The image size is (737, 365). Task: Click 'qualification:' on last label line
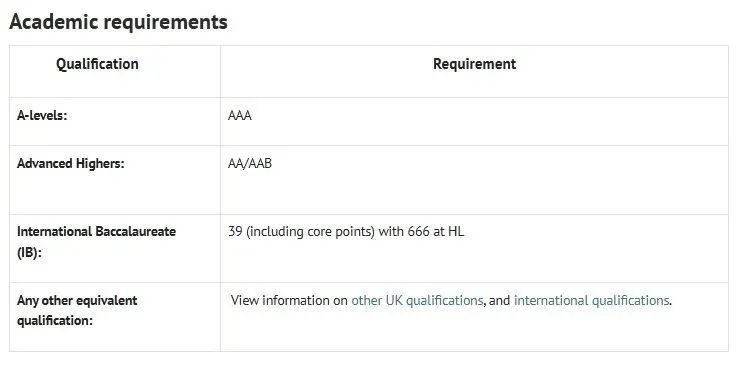click(x=55, y=321)
